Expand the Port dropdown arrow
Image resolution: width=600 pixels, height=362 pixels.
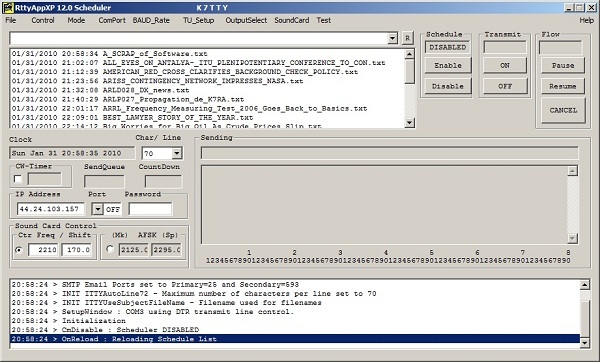coord(98,209)
